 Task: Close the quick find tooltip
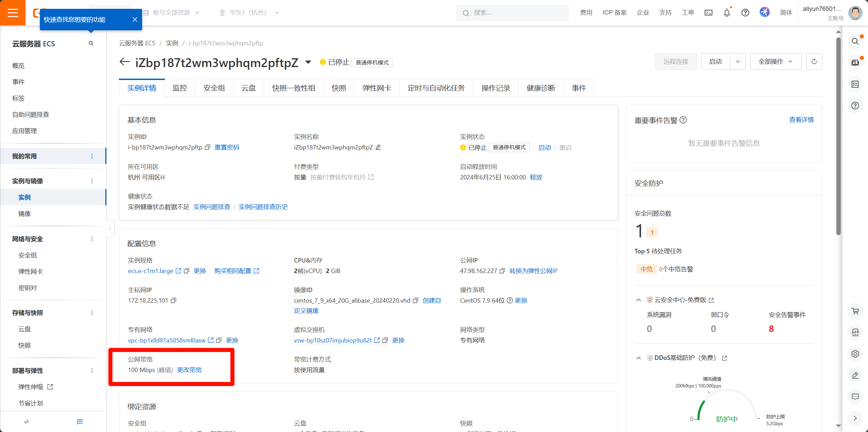[135, 19]
